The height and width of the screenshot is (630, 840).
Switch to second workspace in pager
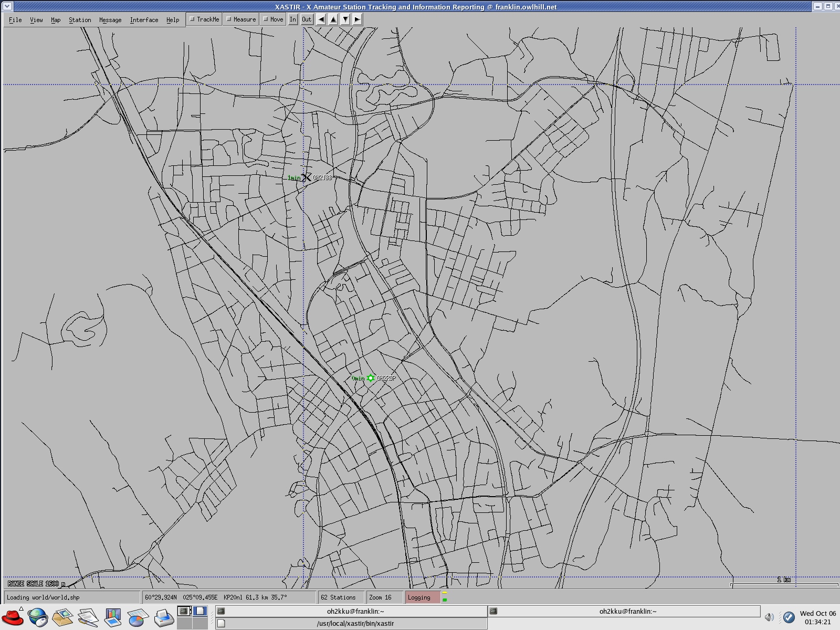[200, 611]
